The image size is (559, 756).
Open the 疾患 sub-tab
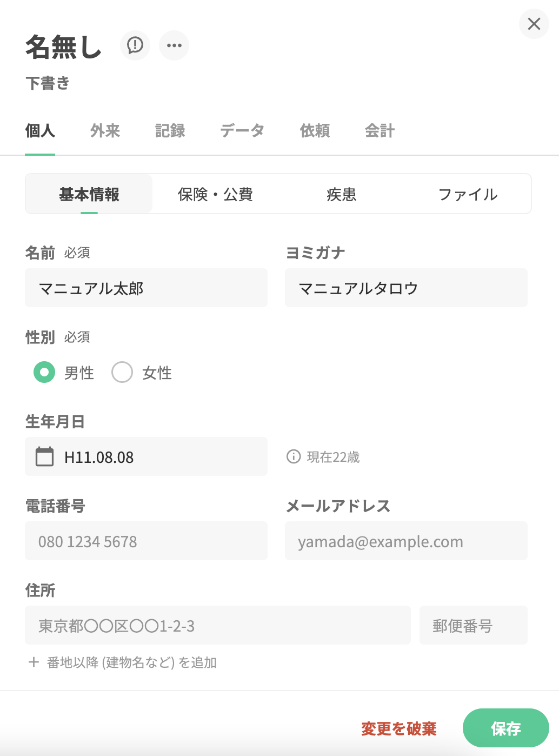342,194
